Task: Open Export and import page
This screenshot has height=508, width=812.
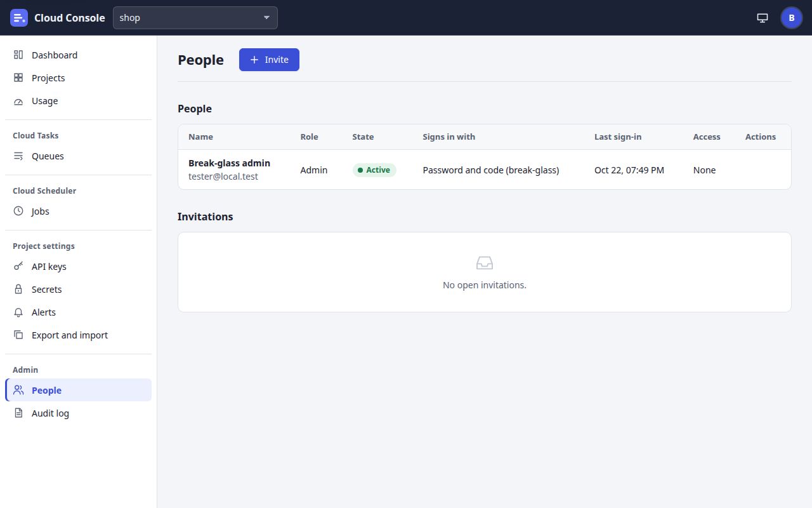Action: pos(79,335)
